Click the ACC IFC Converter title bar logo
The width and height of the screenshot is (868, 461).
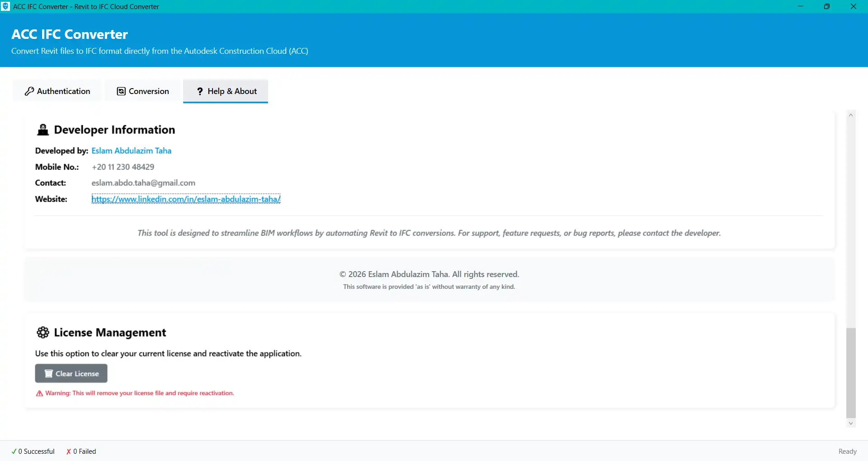point(6,6)
